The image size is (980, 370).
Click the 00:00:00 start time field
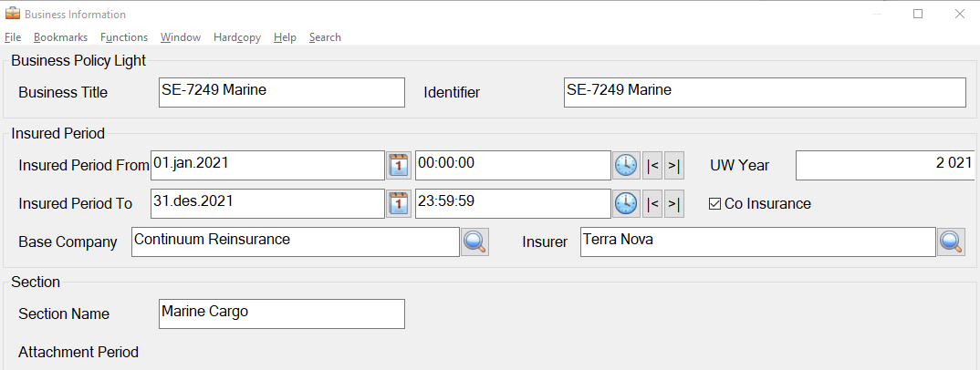[x=513, y=165]
